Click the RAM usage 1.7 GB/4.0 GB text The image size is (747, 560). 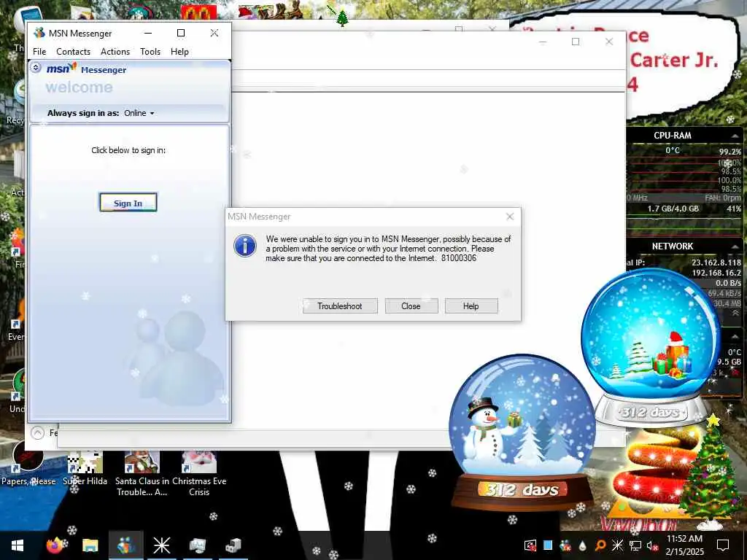tap(673, 209)
